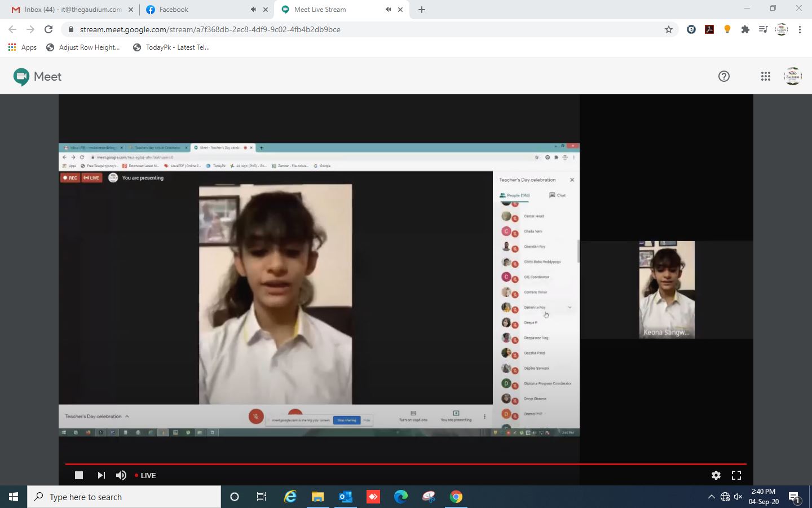Open the TodayPk bookmark

coord(171,47)
